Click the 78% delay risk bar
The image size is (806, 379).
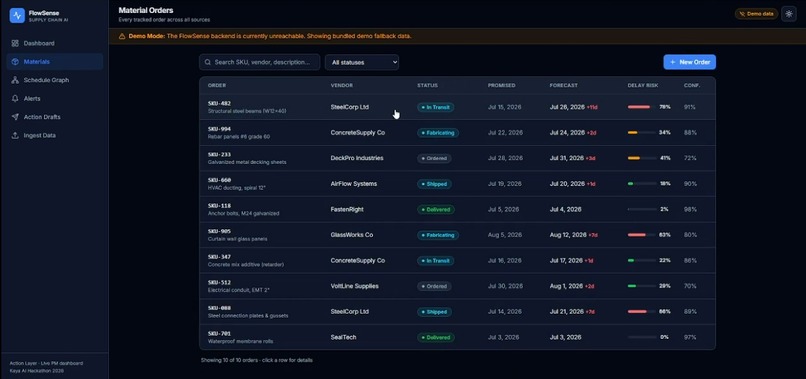point(642,107)
